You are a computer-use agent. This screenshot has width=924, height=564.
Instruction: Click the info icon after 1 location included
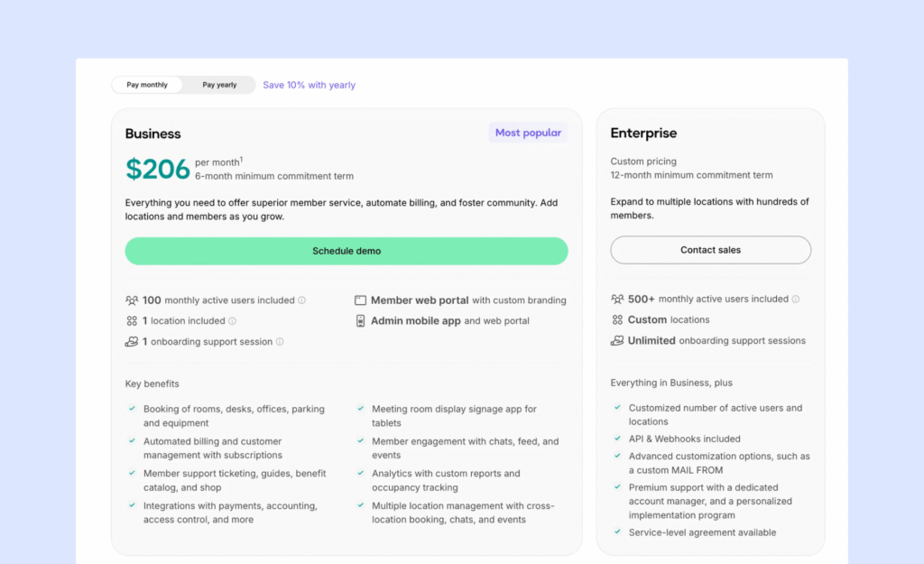click(232, 321)
